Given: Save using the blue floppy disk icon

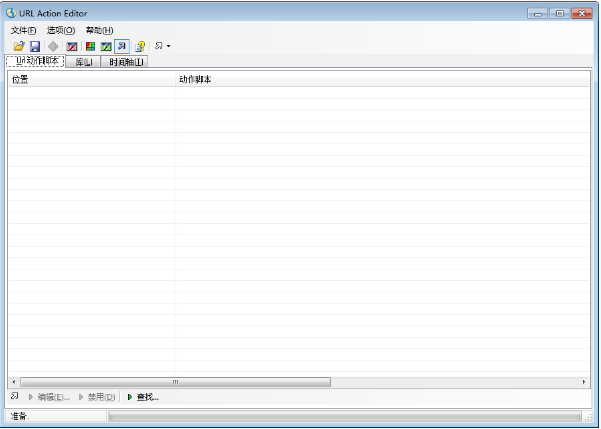Looking at the screenshot, I should [35, 46].
